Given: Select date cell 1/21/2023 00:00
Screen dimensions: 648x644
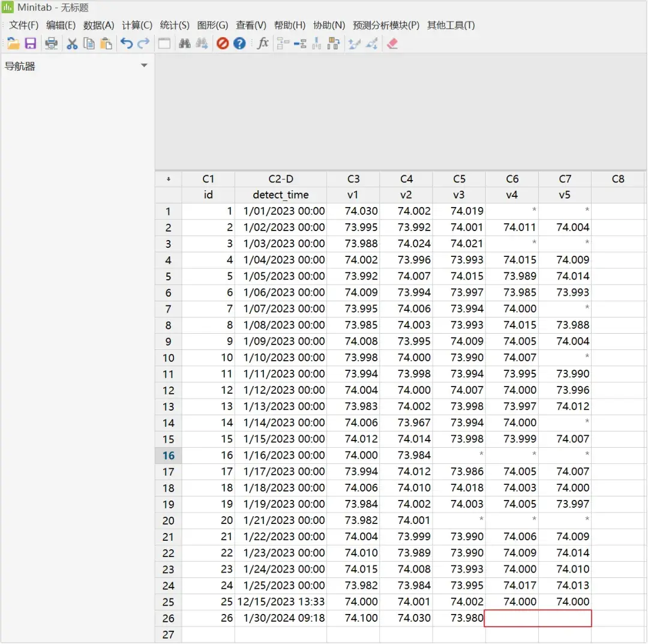Looking at the screenshot, I should [x=281, y=520].
